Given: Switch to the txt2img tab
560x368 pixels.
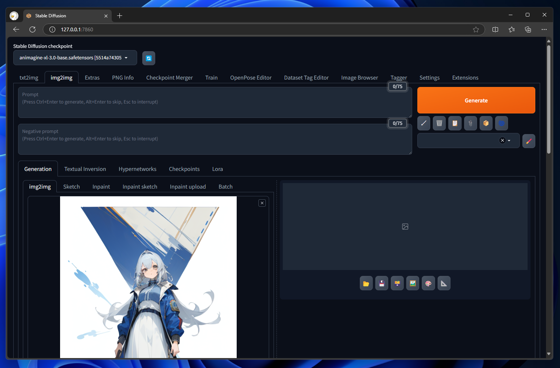Looking at the screenshot, I should (29, 78).
